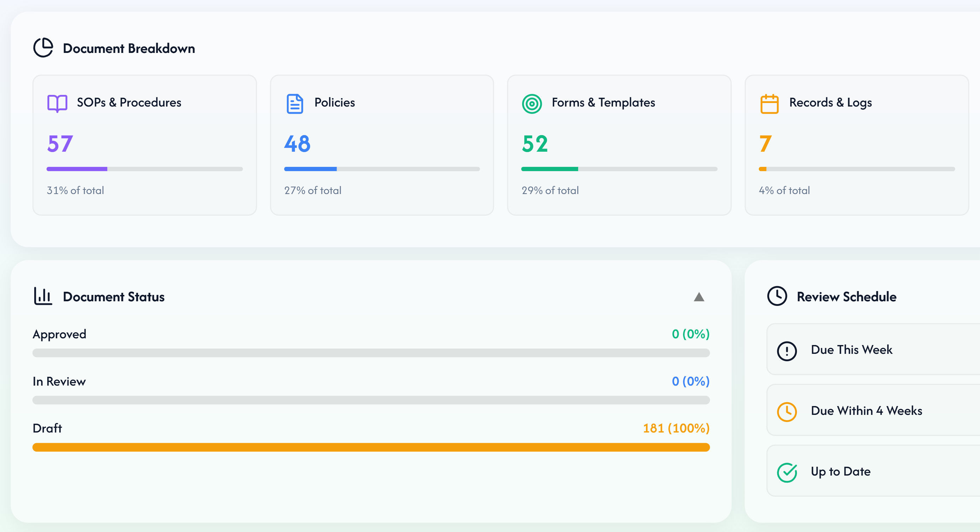The width and height of the screenshot is (980, 532).
Task: Click the orange Draft progress bar
Action: click(x=371, y=447)
